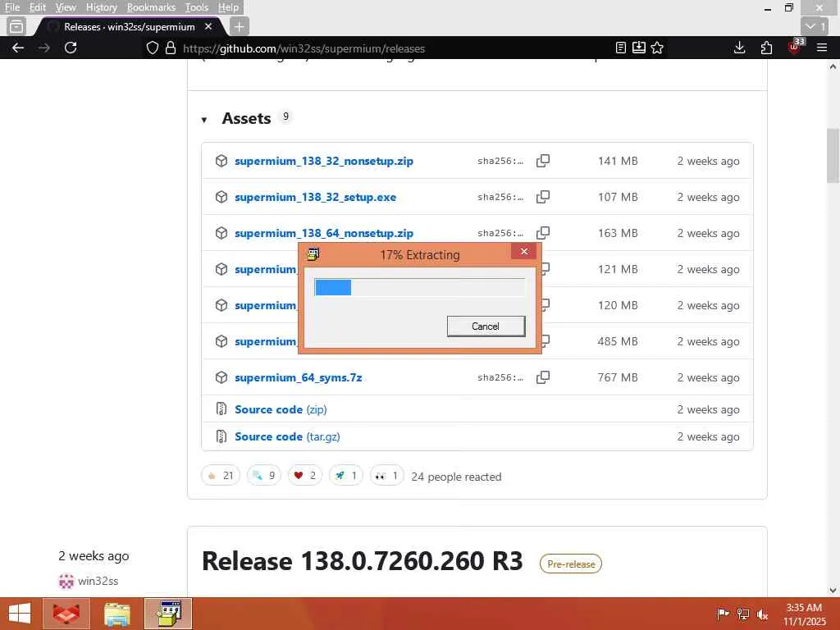Viewport: 840px width, 630px height.
Task: Click the '24 people reacted' text
Action: point(456,477)
